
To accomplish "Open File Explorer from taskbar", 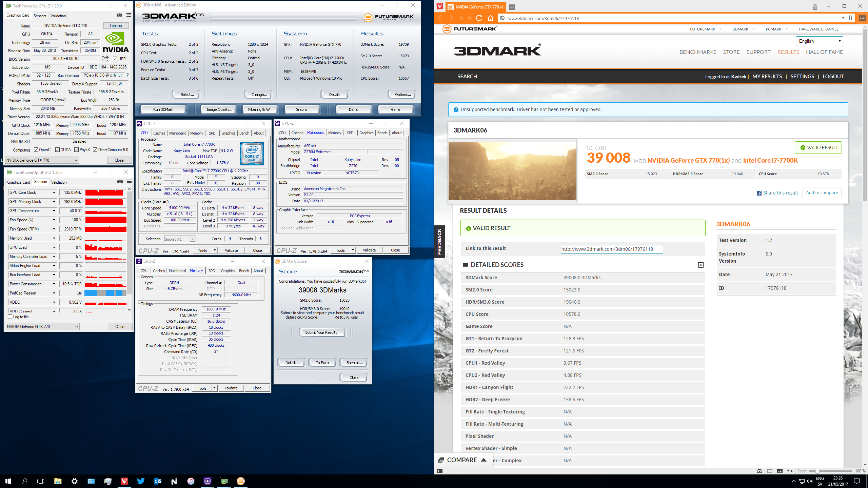I will (58, 481).
